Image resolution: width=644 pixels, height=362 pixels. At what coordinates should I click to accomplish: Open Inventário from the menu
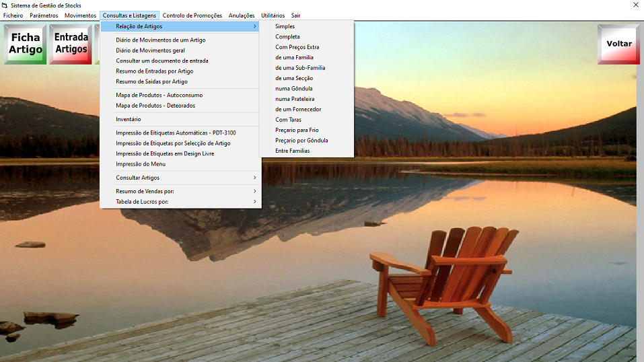tap(129, 119)
